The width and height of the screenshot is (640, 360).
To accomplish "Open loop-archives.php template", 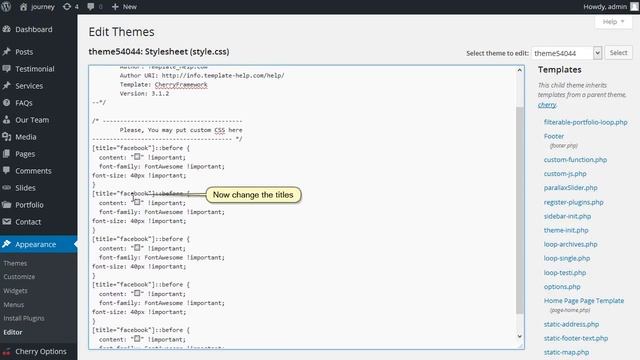I will pyautogui.click(x=570, y=244).
